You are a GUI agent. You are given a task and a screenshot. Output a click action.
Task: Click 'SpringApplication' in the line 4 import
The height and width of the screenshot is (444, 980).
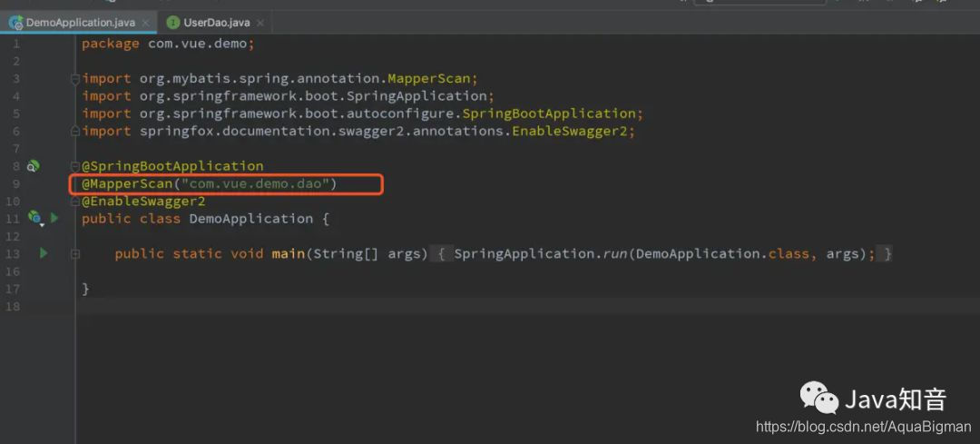pos(416,96)
